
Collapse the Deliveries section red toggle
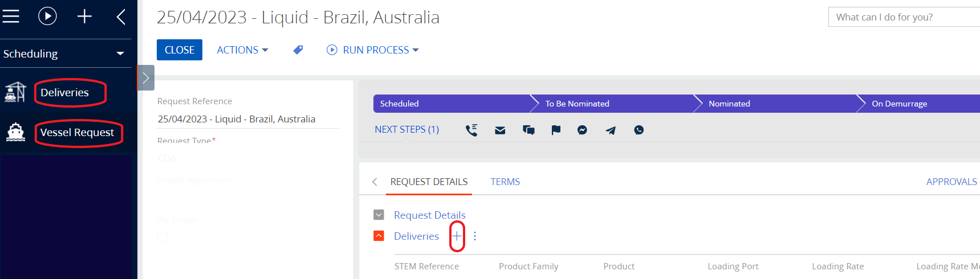click(379, 236)
